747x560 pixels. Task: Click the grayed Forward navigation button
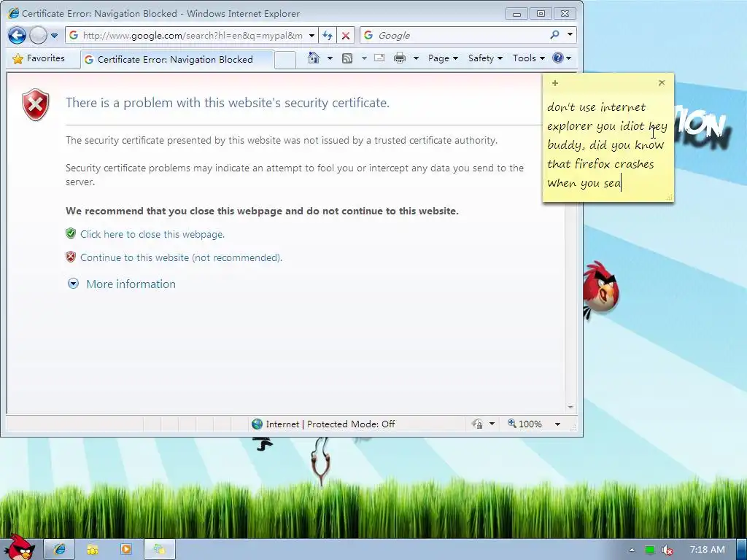(x=38, y=35)
